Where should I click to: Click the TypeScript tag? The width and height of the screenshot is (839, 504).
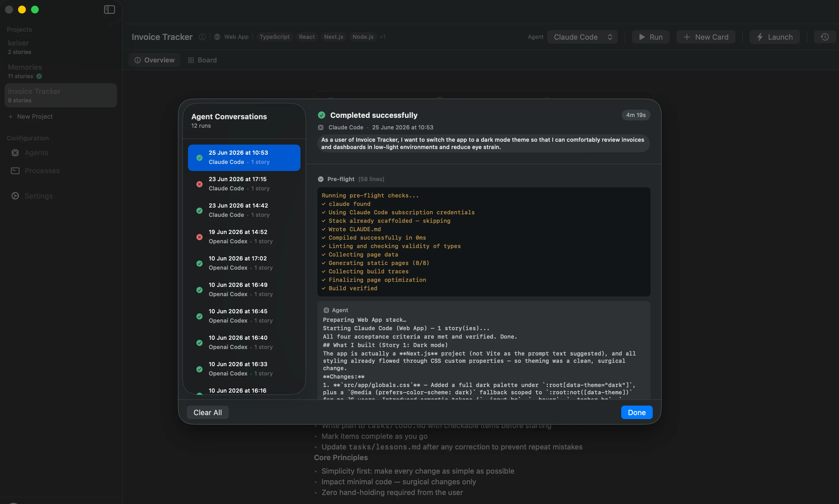click(274, 37)
